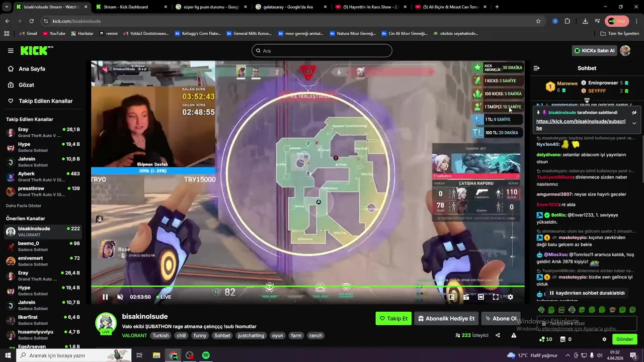Viewport: 644px width, 362px height.
Task: Enter fullscreen on the video player
Action: [496, 297]
